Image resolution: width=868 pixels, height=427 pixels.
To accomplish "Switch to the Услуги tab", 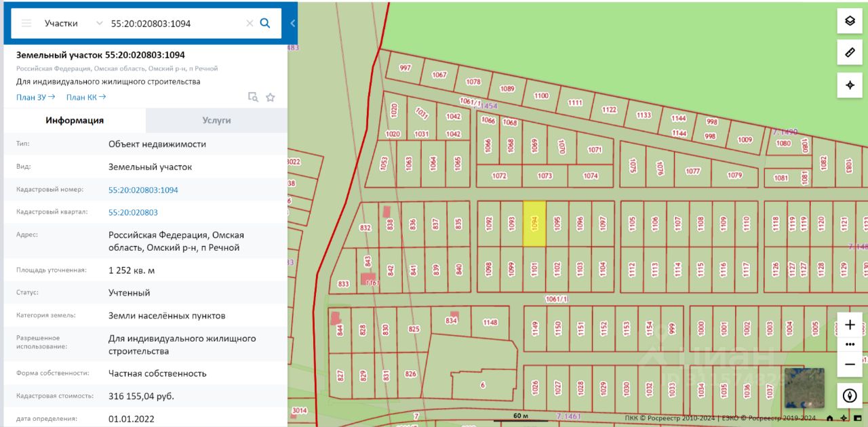I will 216,120.
